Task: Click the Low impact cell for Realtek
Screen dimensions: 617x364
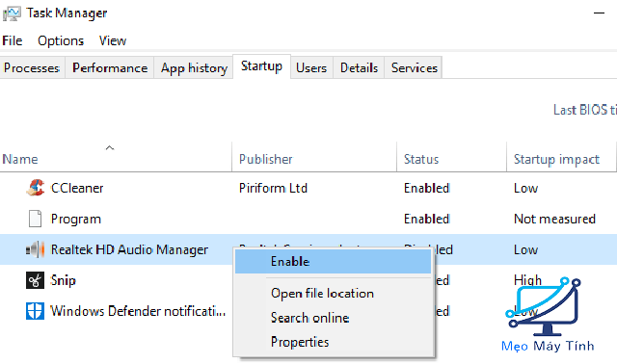Action: pyautogui.click(x=525, y=249)
